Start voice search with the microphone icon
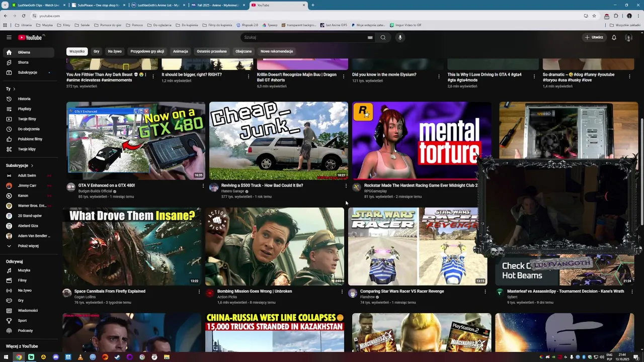The height and width of the screenshot is (362, 644). [400, 37]
